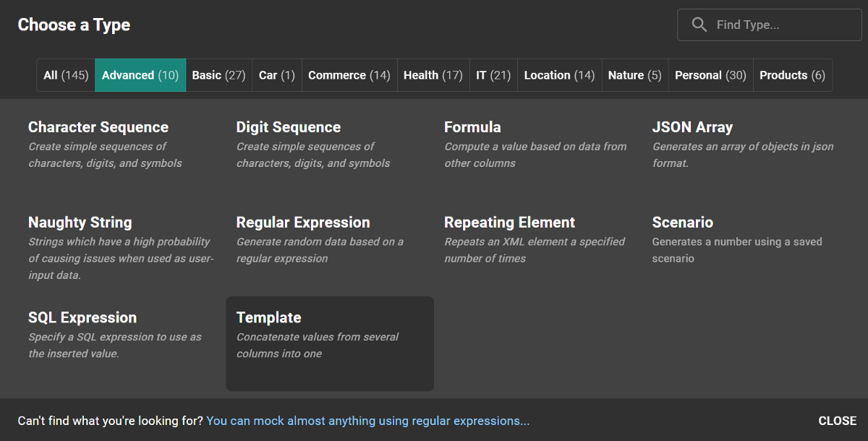The image size is (868, 441).
Task: Choose the Character Sequence type
Action: tap(98, 128)
